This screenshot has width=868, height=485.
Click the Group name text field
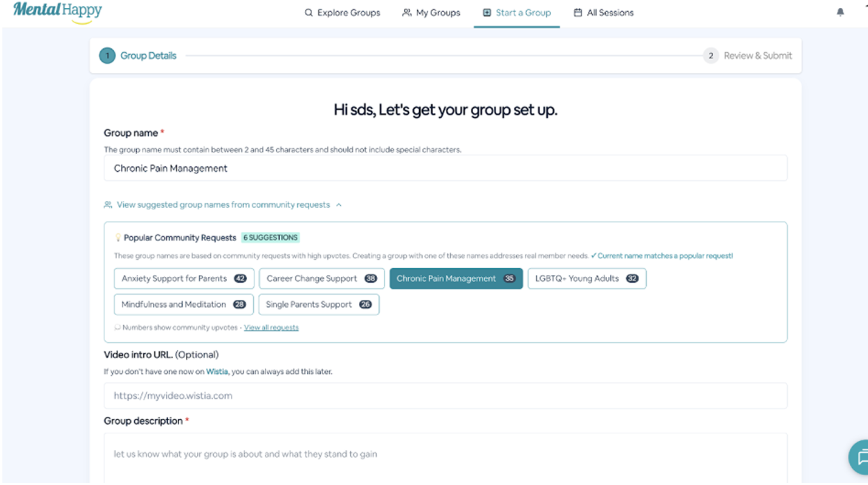(x=445, y=168)
